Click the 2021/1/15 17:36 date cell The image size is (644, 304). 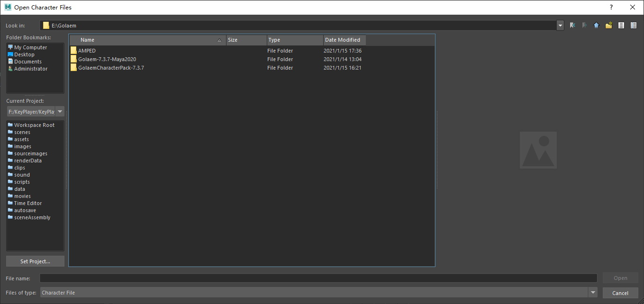point(343,51)
